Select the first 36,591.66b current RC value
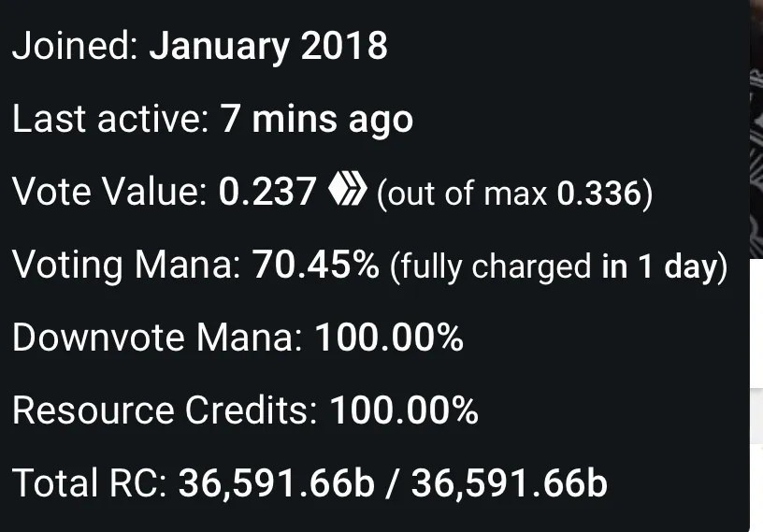 276,483
